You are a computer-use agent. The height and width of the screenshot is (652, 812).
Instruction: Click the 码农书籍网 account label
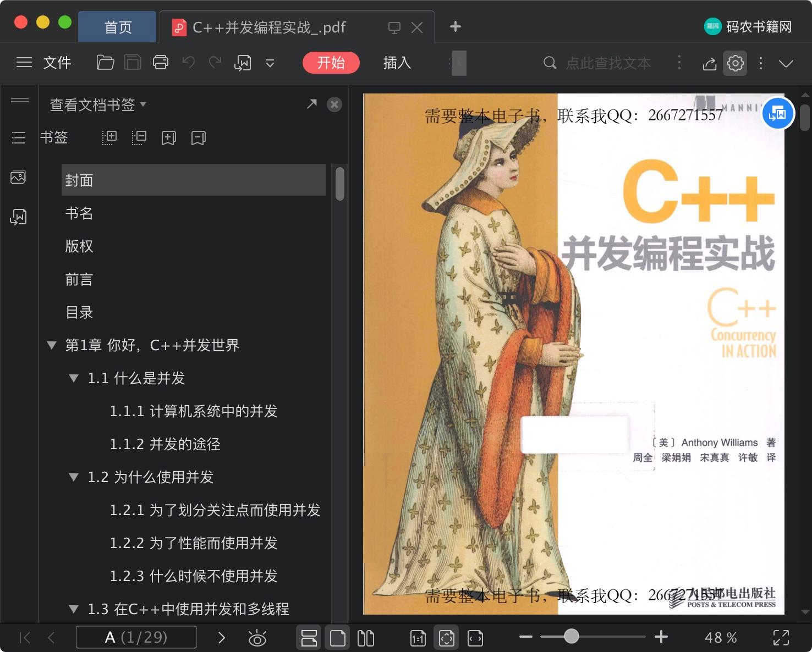tap(759, 26)
